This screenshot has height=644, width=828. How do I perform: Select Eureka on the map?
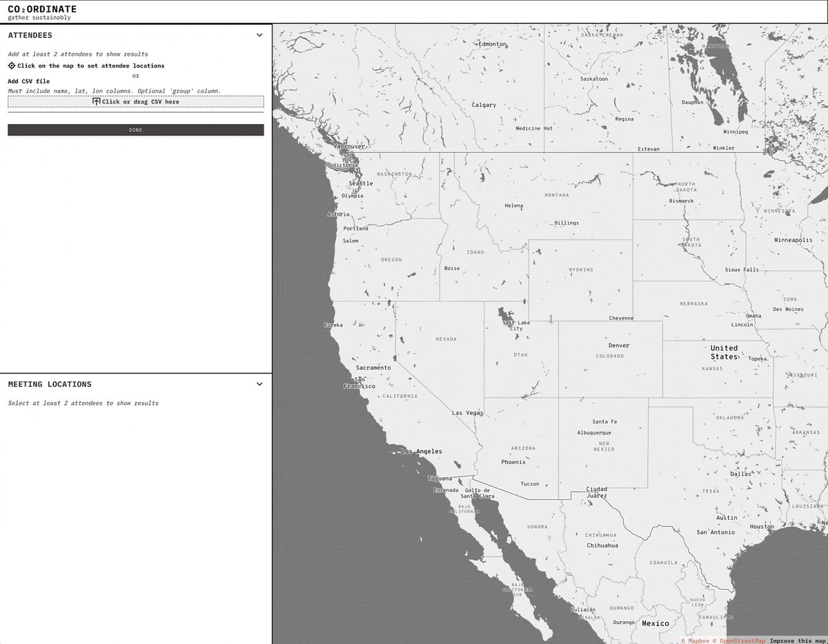pos(333,325)
